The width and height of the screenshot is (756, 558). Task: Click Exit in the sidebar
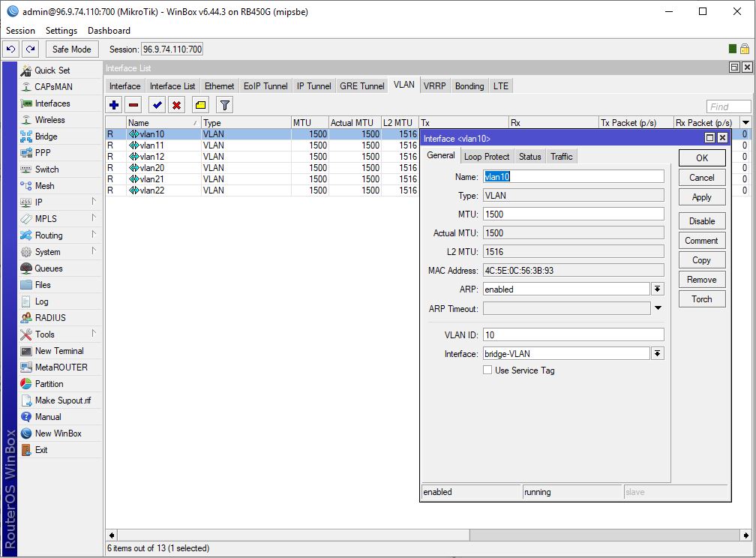pos(41,450)
